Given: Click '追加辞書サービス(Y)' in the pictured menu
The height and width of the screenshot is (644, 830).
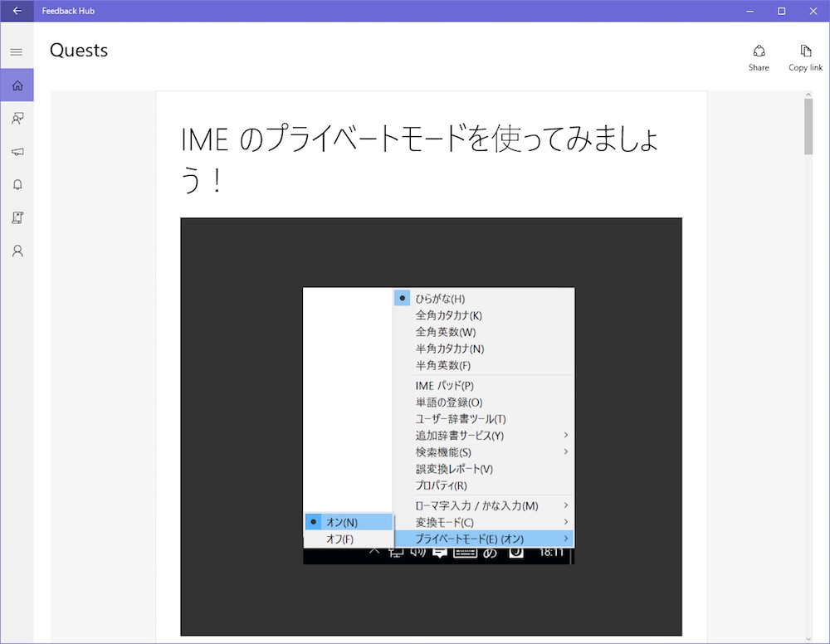Looking at the screenshot, I should 460,436.
